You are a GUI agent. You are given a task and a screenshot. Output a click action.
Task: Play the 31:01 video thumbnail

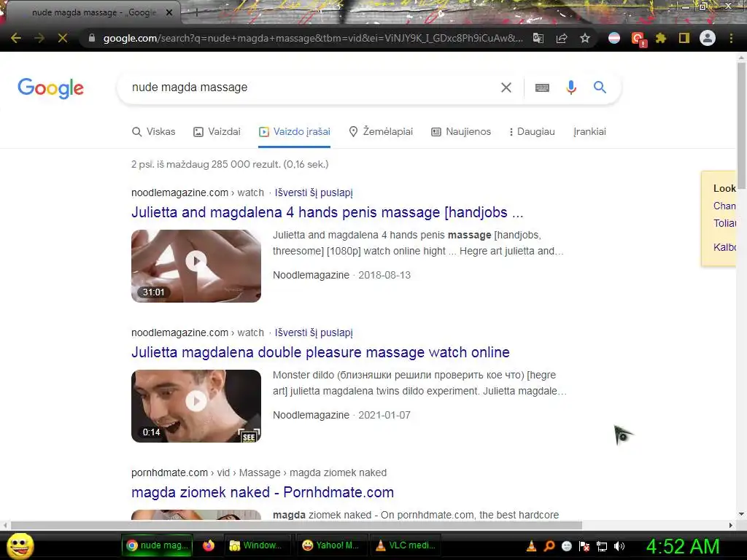click(x=196, y=266)
